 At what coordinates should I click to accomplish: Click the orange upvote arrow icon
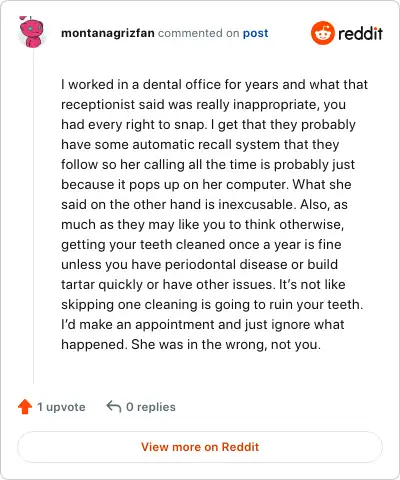tap(25, 407)
